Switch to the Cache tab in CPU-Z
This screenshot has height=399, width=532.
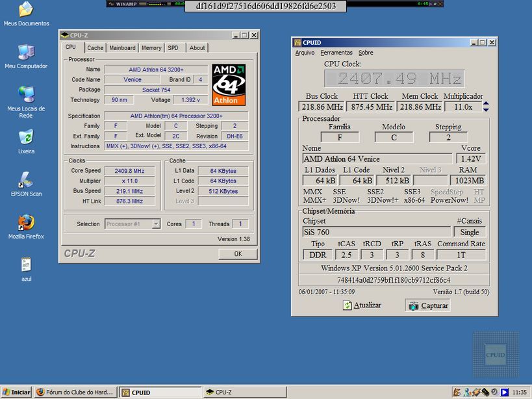[x=95, y=48]
